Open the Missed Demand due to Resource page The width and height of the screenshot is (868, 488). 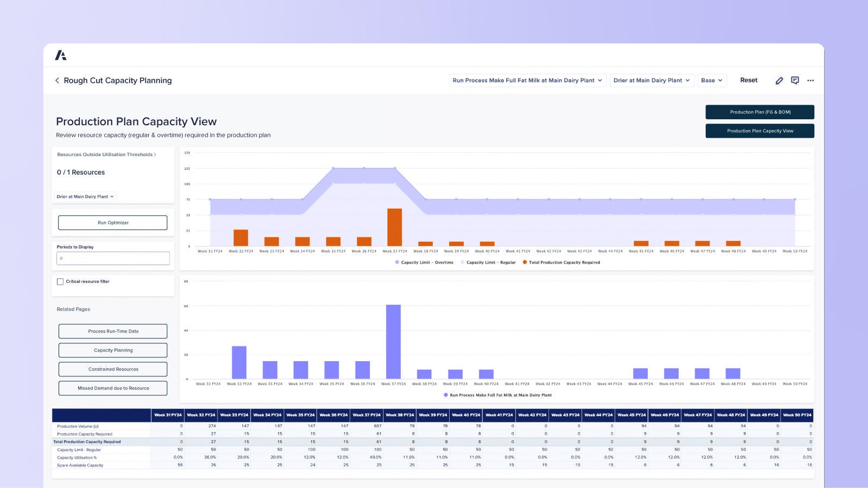click(x=113, y=388)
